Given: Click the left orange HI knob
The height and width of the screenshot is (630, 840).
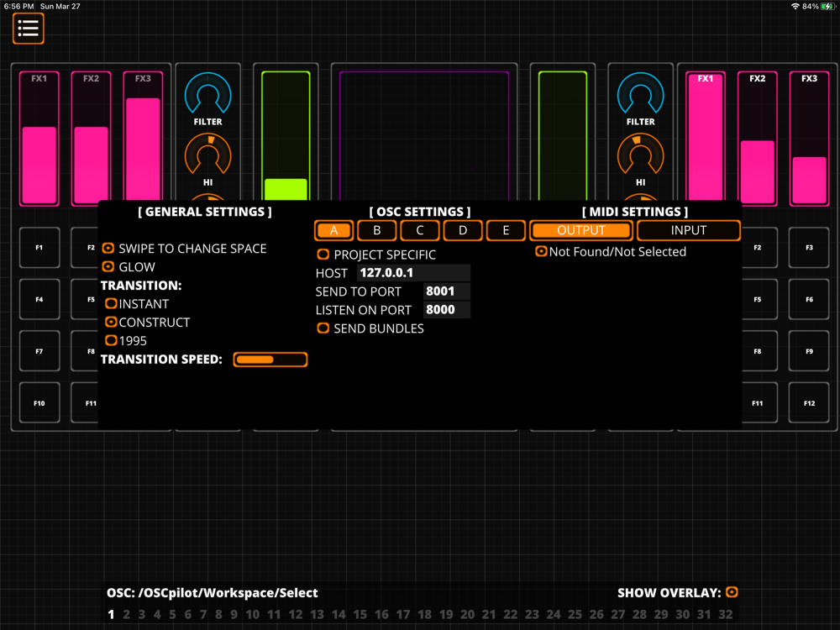Looking at the screenshot, I should [x=207, y=155].
